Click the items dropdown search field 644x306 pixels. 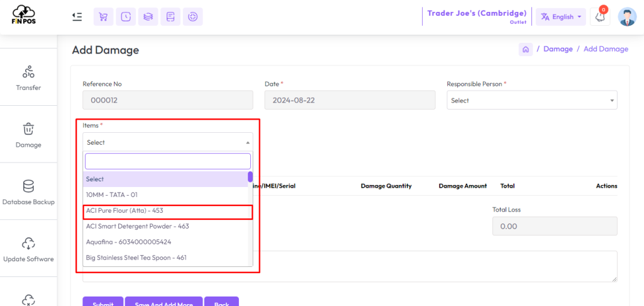click(167, 161)
